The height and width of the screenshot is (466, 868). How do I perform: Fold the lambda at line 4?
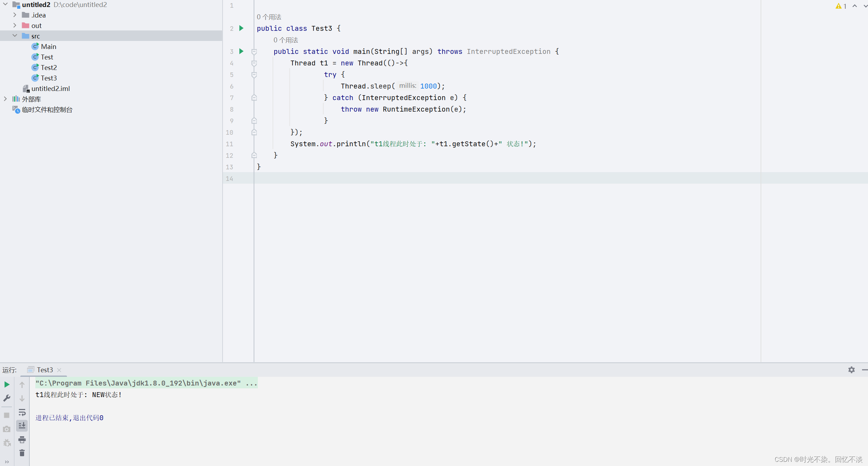[254, 63]
